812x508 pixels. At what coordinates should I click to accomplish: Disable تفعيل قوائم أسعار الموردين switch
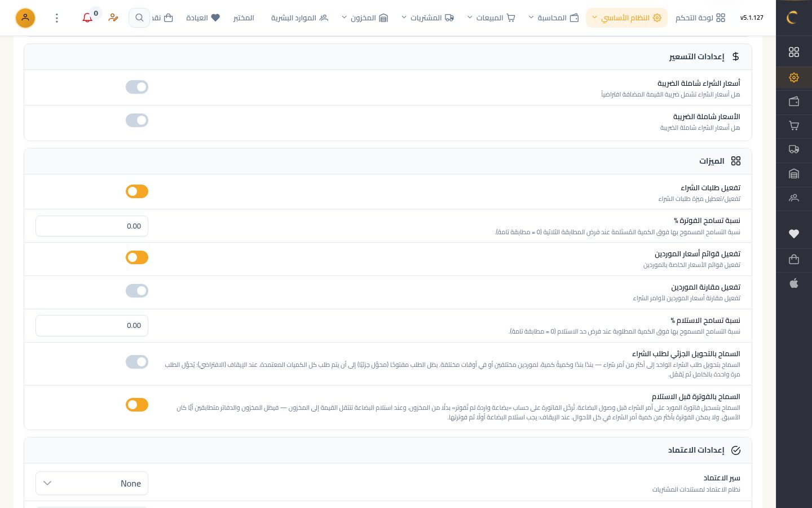137,257
